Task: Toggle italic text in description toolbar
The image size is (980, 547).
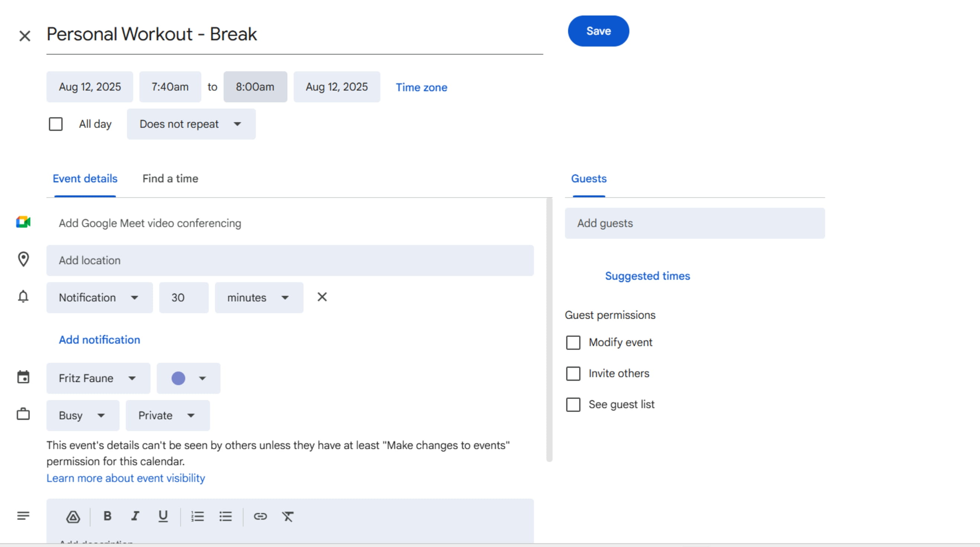Action: pos(135,516)
